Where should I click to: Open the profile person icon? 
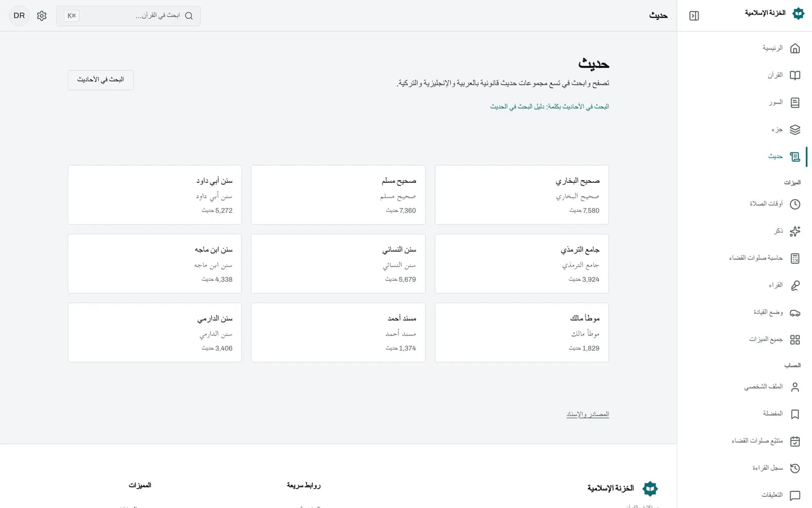(x=795, y=387)
